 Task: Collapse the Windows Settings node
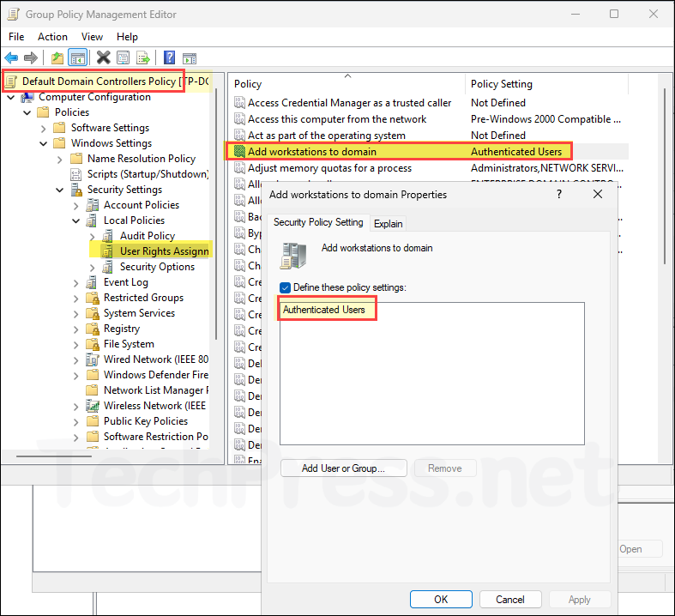click(43, 143)
